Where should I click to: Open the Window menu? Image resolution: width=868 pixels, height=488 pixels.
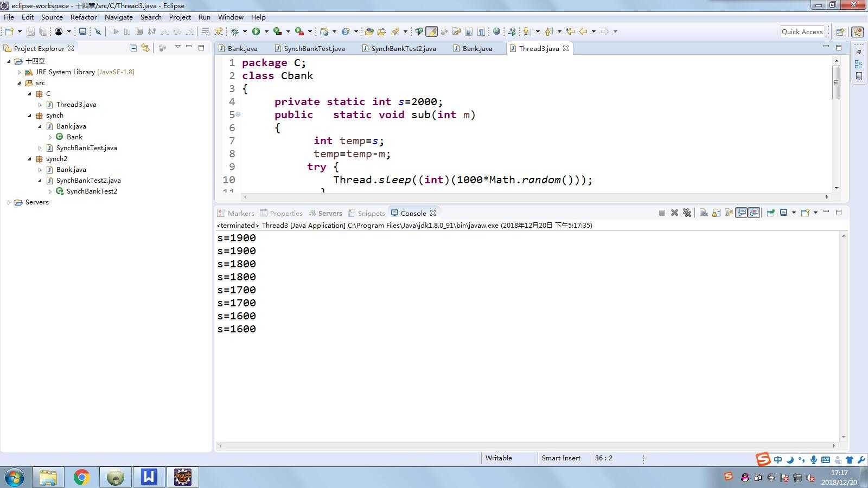pos(231,17)
